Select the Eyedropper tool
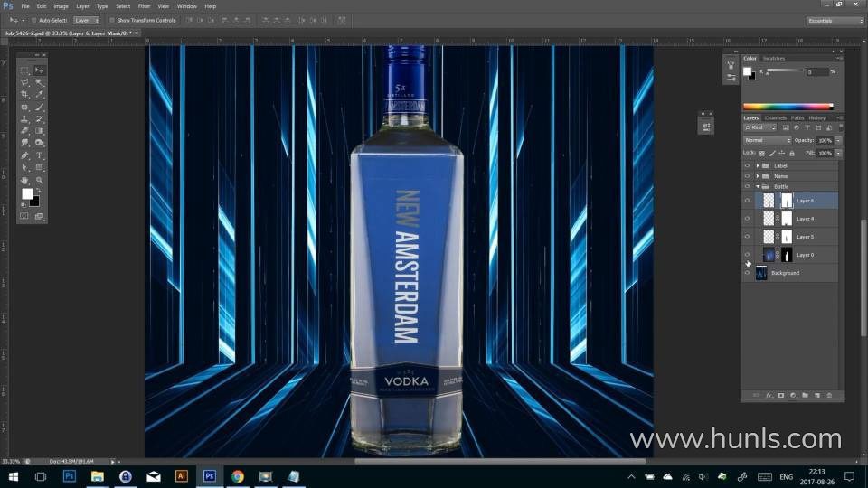Viewport: 868px width, 488px height. pos(39,95)
